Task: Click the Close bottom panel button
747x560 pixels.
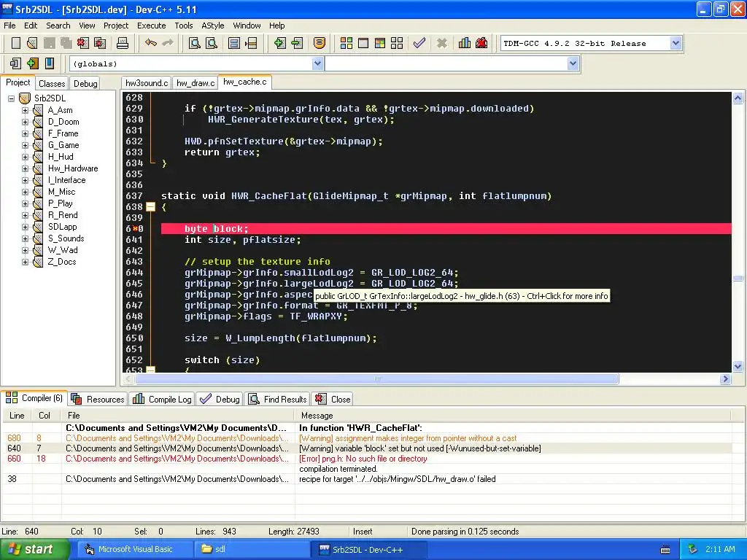Action: coord(333,399)
